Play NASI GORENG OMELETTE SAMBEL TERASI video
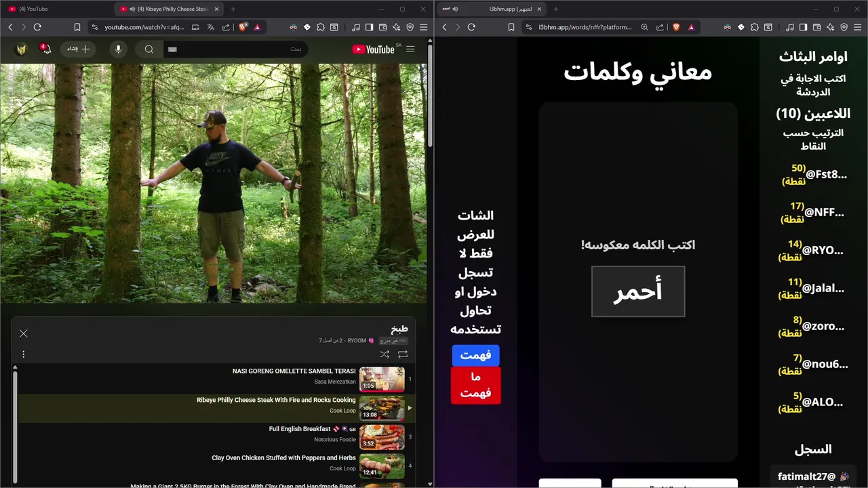 coord(216,379)
